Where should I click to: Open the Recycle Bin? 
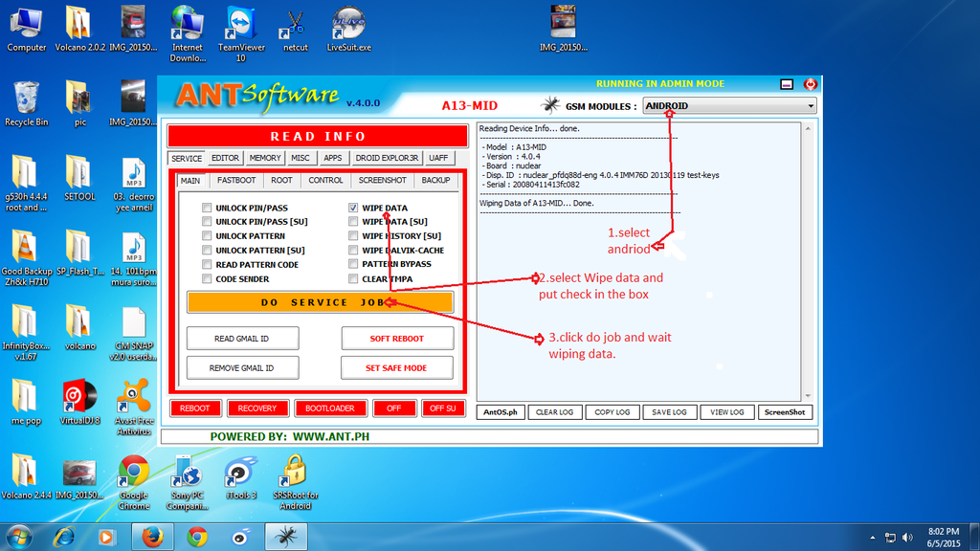26,99
